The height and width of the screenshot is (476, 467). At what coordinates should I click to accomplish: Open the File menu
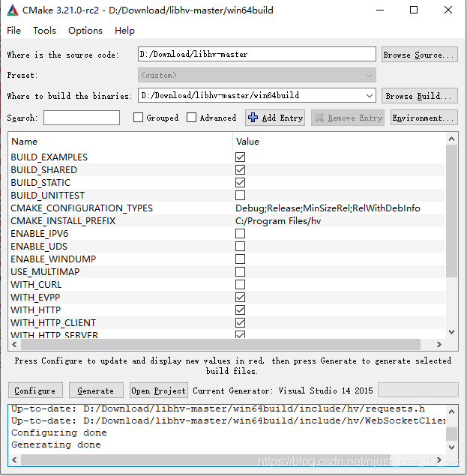[x=13, y=31]
